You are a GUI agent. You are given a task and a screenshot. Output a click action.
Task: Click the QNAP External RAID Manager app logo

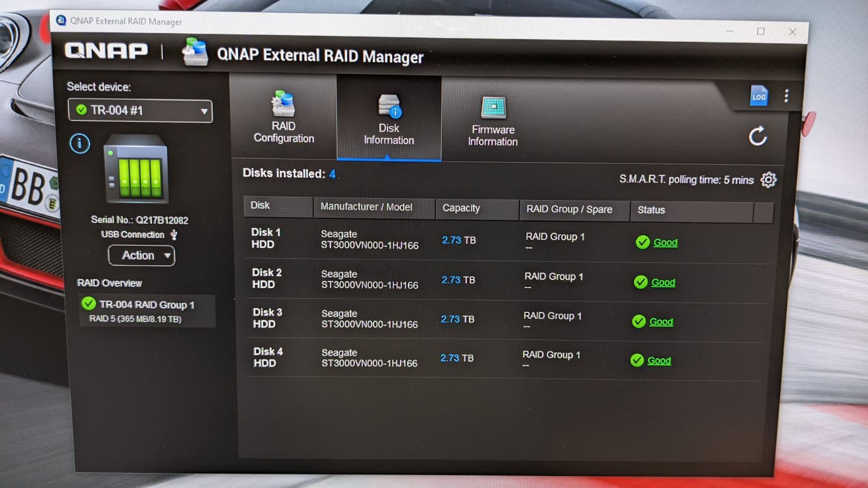tap(195, 52)
